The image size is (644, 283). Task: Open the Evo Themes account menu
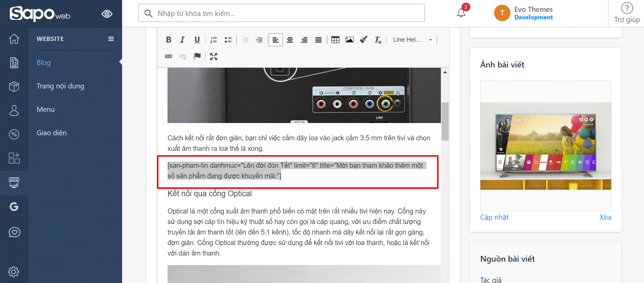[x=524, y=13]
